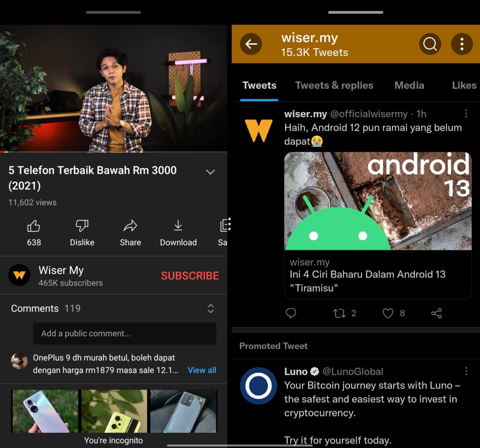This screenshot has height=448, width=480.
Task: Click View all comments link
Action: (202, 370)
